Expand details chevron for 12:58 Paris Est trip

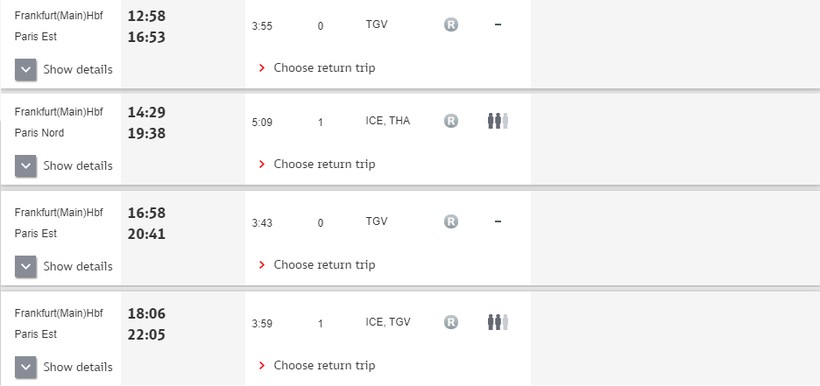pyautogui.click(x=26, y=70)
